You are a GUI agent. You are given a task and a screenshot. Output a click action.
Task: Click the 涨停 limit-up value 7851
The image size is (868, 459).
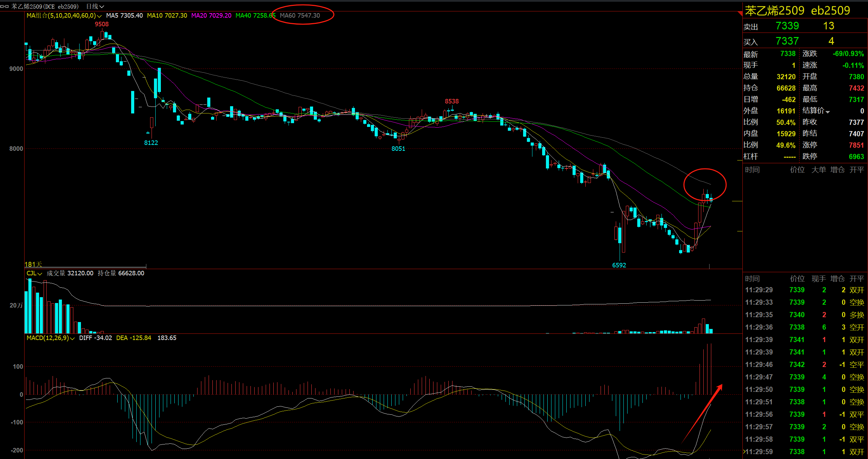pos(856,145)
